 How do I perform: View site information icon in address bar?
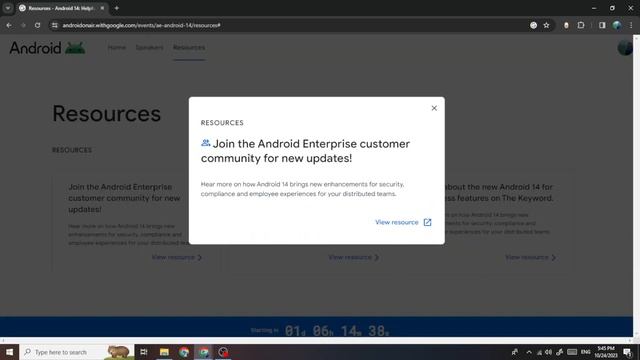55,25
